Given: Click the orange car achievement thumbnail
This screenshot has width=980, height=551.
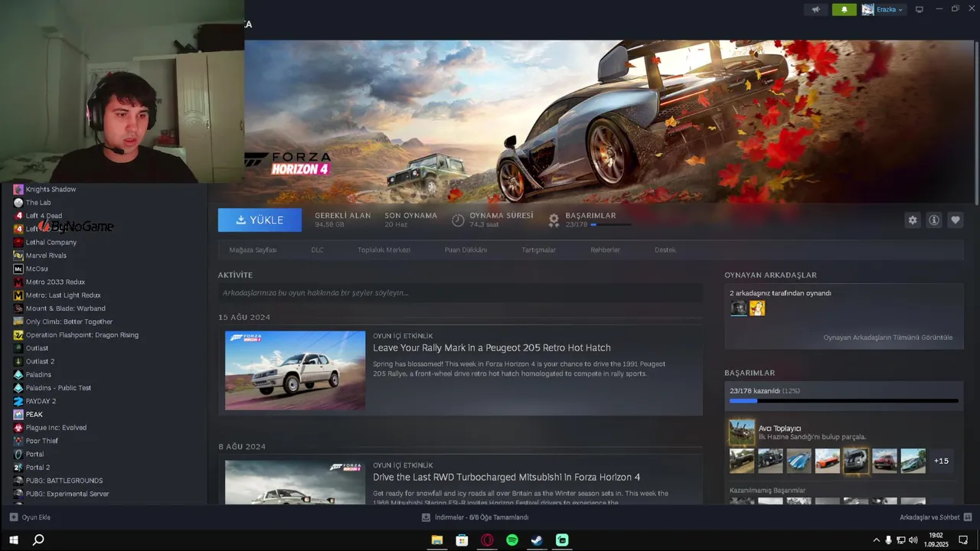Looking at the screenshot, I should coord(827,461).
